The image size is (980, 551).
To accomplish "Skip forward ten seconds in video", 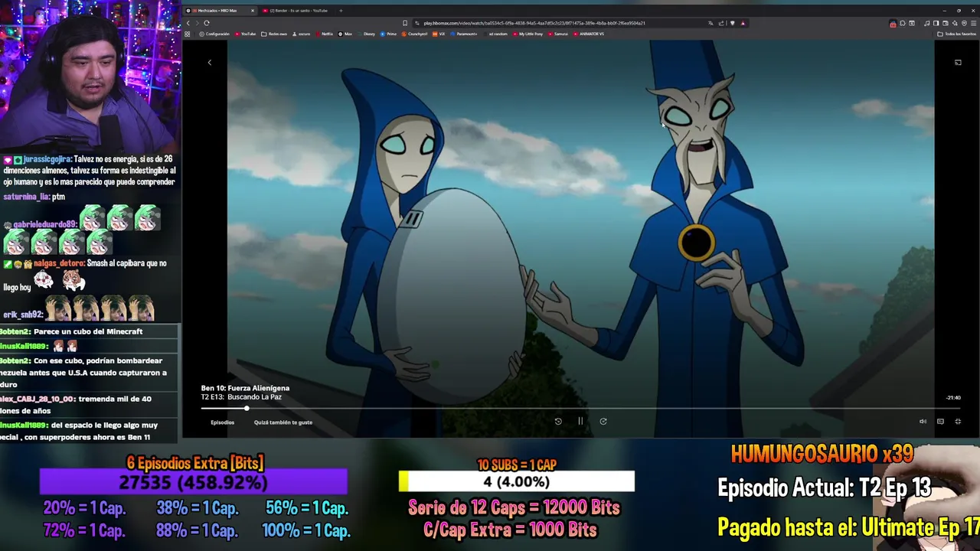I will pos(603,421).
